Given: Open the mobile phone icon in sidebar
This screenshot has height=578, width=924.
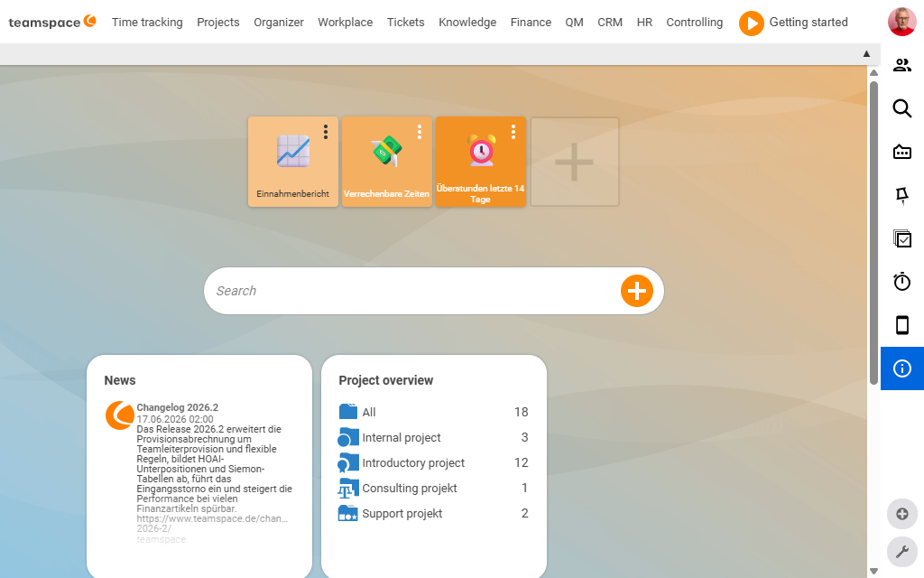Looking at the screenshot, I should [x=901, y=325].
